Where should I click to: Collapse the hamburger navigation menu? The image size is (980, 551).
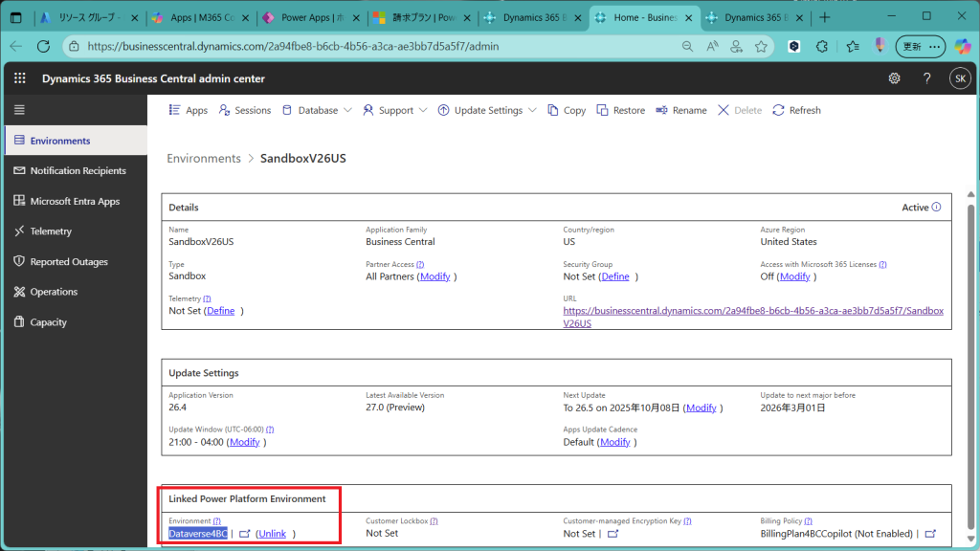tap(19, 110)
